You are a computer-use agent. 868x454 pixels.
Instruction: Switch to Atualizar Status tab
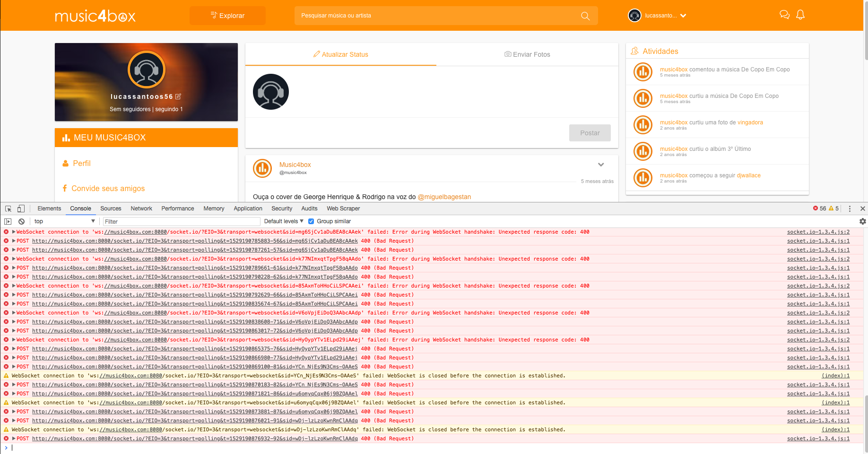(341, 54)
